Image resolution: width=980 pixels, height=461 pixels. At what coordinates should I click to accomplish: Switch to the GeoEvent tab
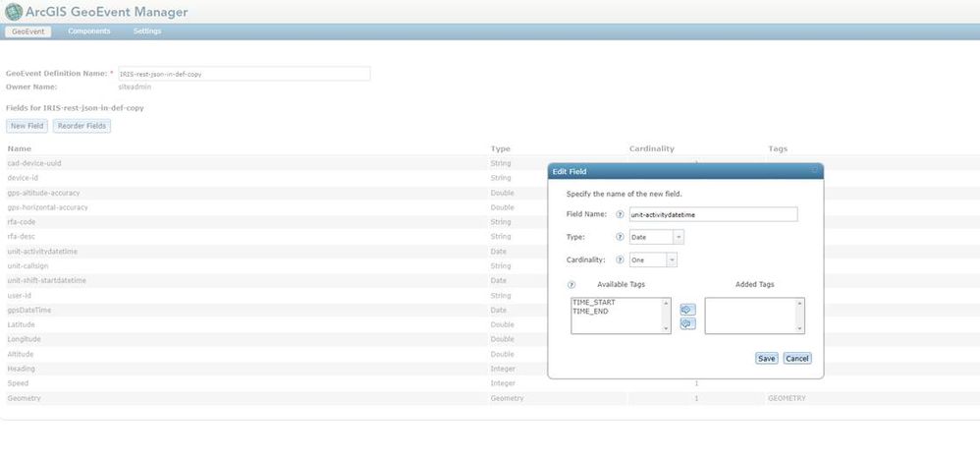[x=28, y=31]
